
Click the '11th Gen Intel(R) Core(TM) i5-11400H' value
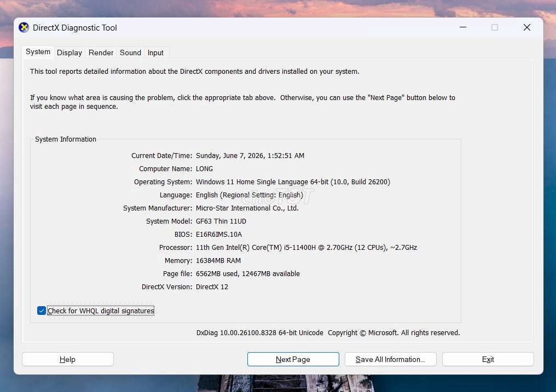256,248
